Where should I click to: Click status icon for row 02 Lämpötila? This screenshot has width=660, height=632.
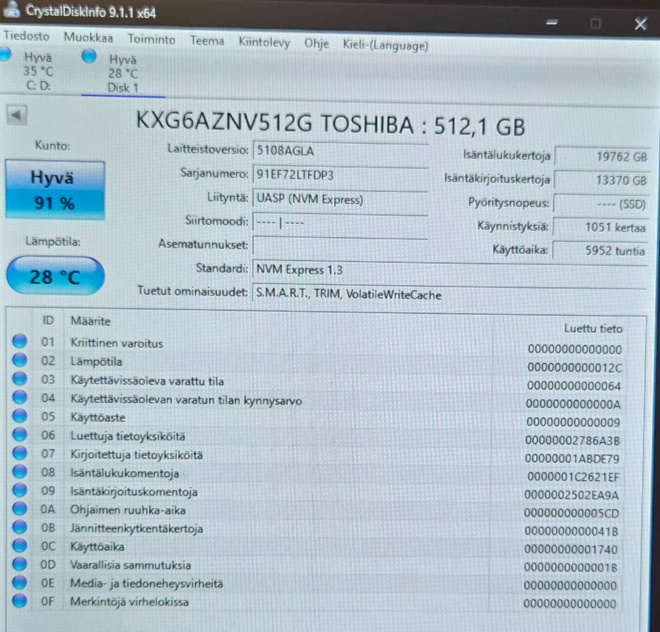click(x=19, y=360)
